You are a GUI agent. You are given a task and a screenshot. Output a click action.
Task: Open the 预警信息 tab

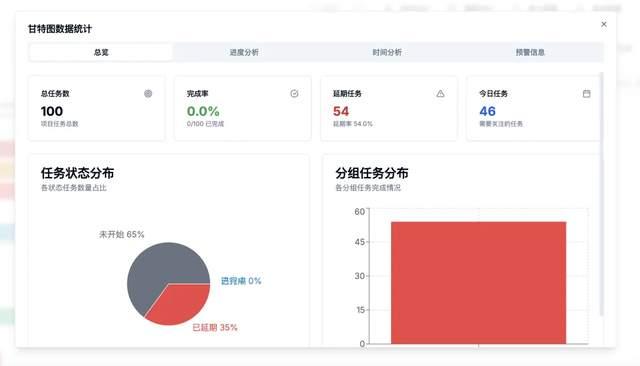point(530,52)
